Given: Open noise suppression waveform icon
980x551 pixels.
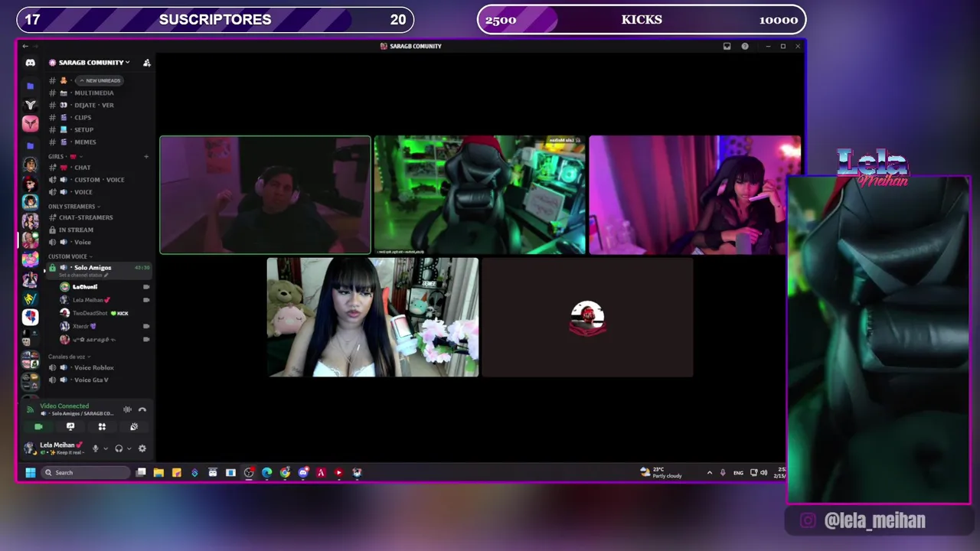Looking at the screenshot, I should click(127, 409).
